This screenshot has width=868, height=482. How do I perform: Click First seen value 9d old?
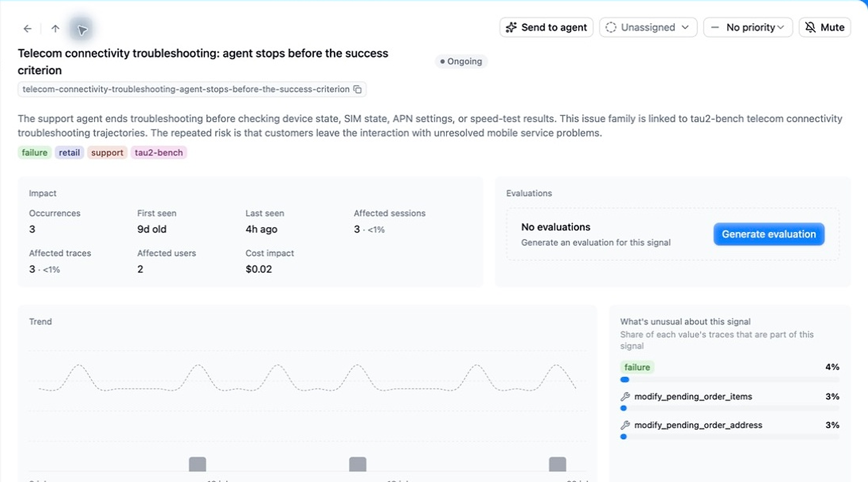coord(152,229)
